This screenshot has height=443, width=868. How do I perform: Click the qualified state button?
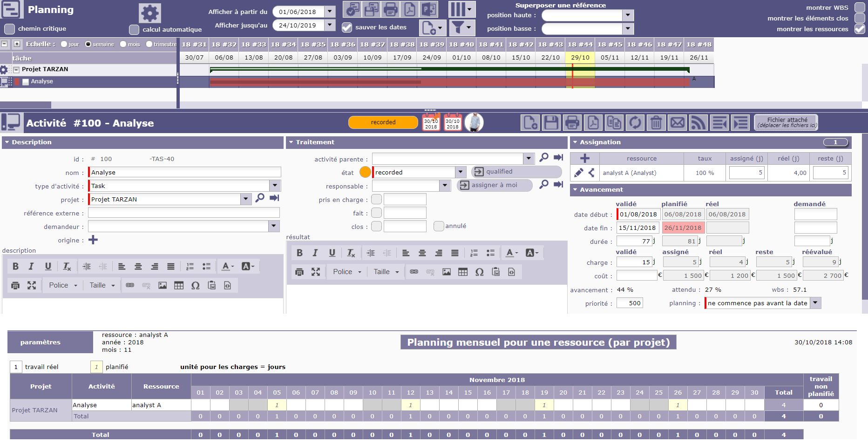pos(516,172)
